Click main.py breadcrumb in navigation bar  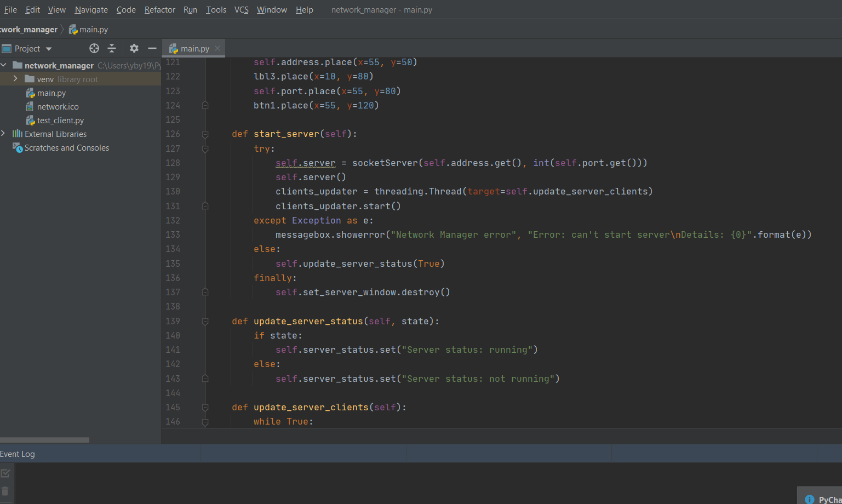[93, 30]
